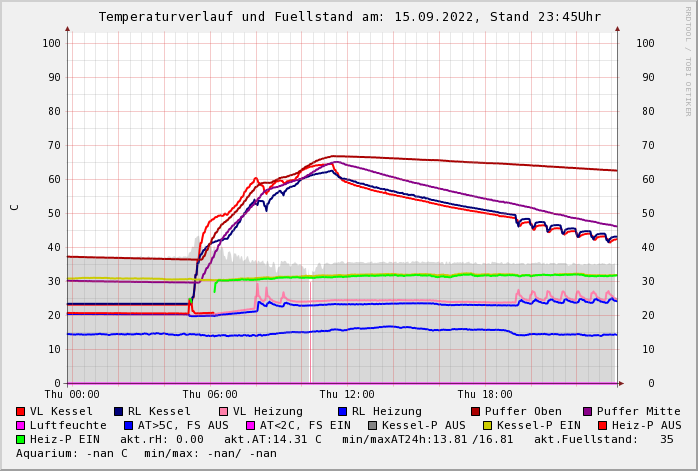Click the red Heiz-P AUS legend swatch
This screenshot has width=698, height=471.
pyautogui.click(x=603, y=426)
